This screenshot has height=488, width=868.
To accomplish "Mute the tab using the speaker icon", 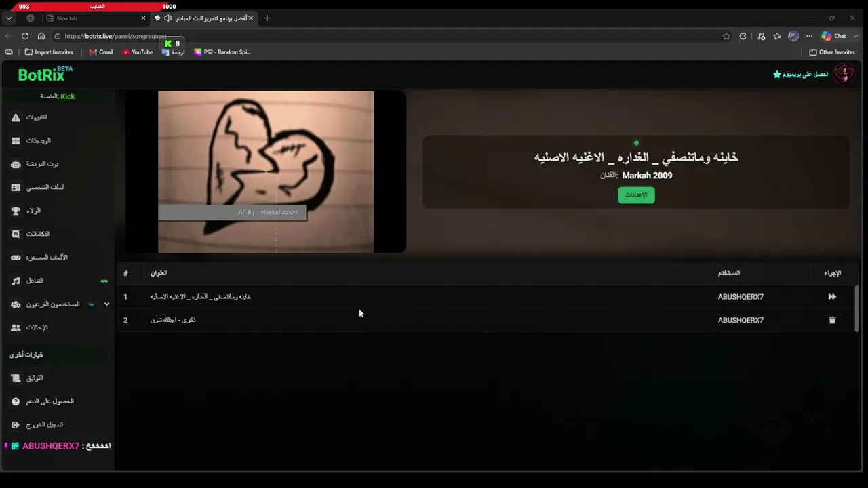I will tap(167, 18).
